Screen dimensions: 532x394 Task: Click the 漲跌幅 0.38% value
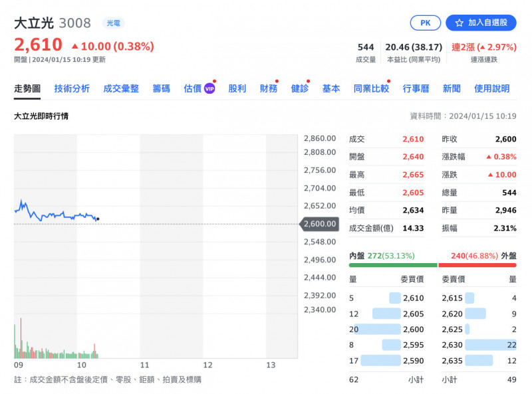click(x=501, y=157)
